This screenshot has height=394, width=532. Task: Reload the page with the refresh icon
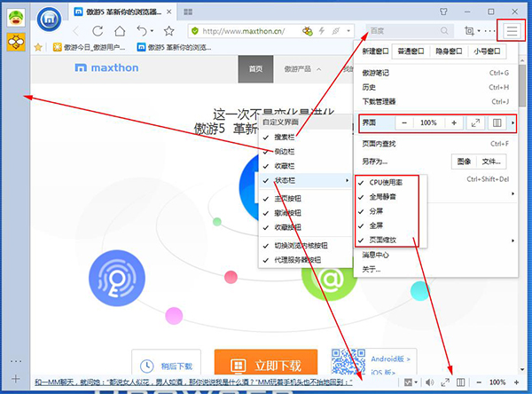[x=98, y=31]
